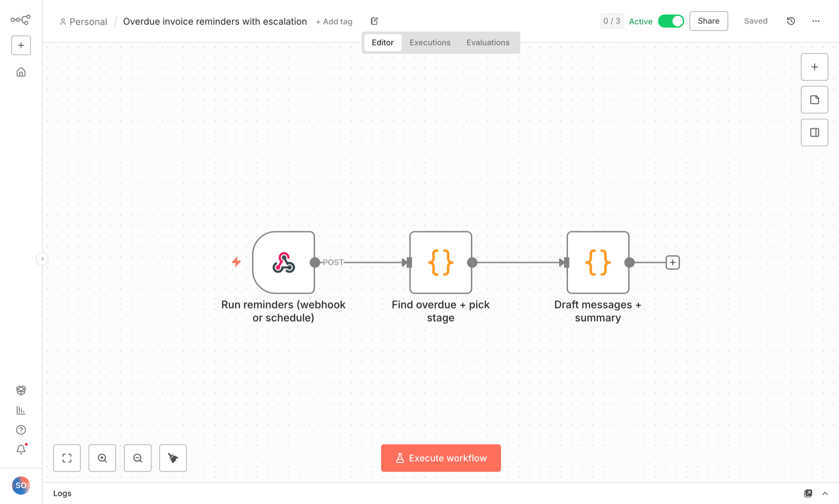Click the plus connector after Draft messages node
Image resolution: width=839 pixels, height=504 pixels.
pos(673,262)
